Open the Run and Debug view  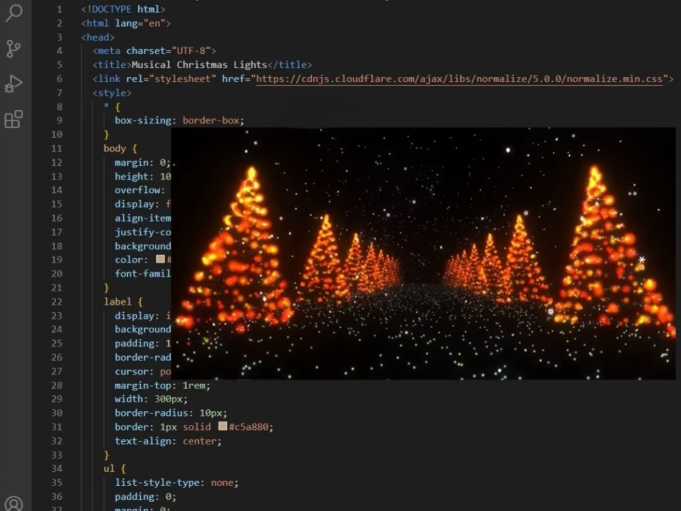(x=13, y=84)
